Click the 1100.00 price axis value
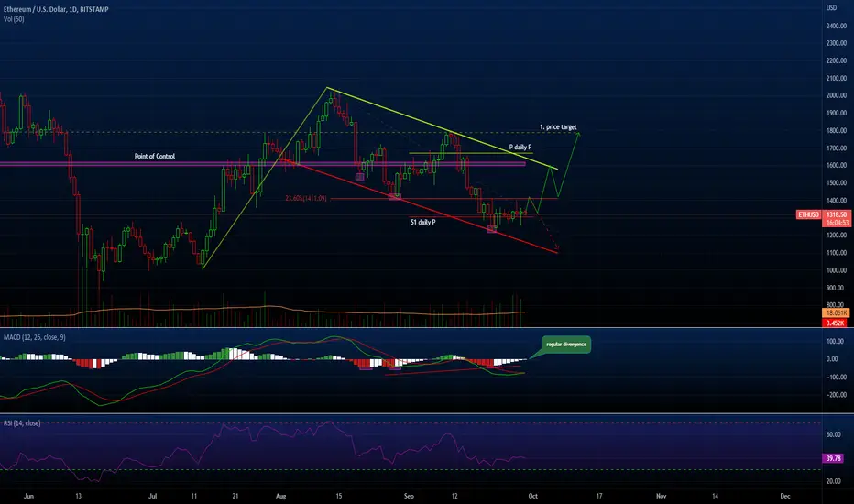The height and width of the screenshot is (504, 854). (x=836, y=253)
